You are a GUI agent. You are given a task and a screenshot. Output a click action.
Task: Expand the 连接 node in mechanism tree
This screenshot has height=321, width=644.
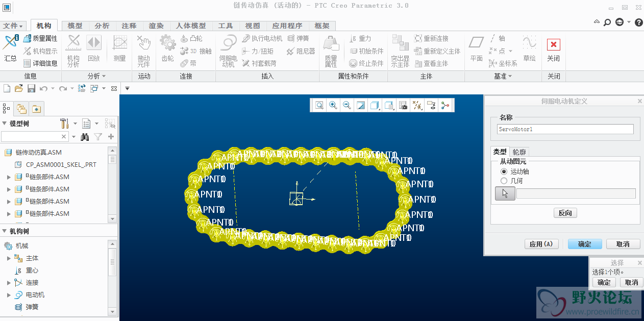pyautogui.click(x=9, y=283)
